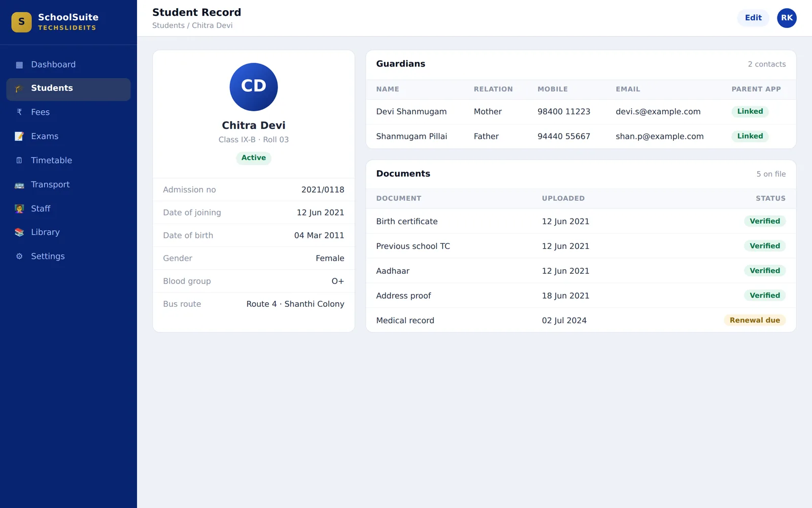The height and width of the screenshot is (508, 812).
Task: Click Verified badge for Birth certificate
Action: coord(765,221)
